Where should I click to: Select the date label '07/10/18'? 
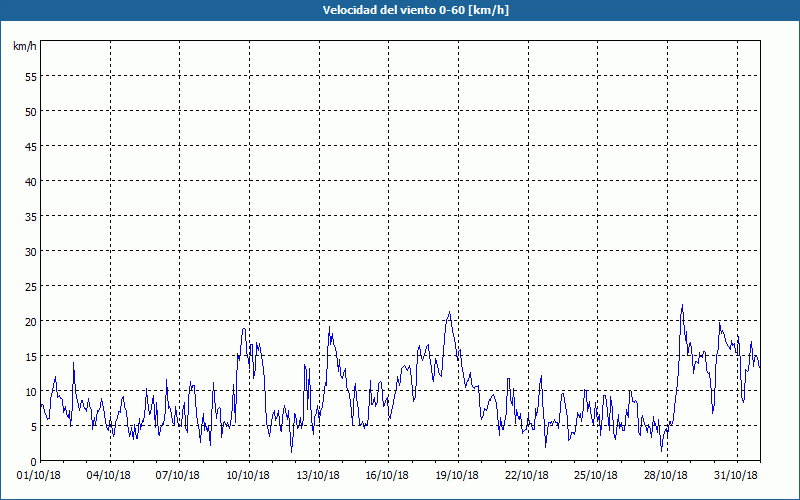178,476
